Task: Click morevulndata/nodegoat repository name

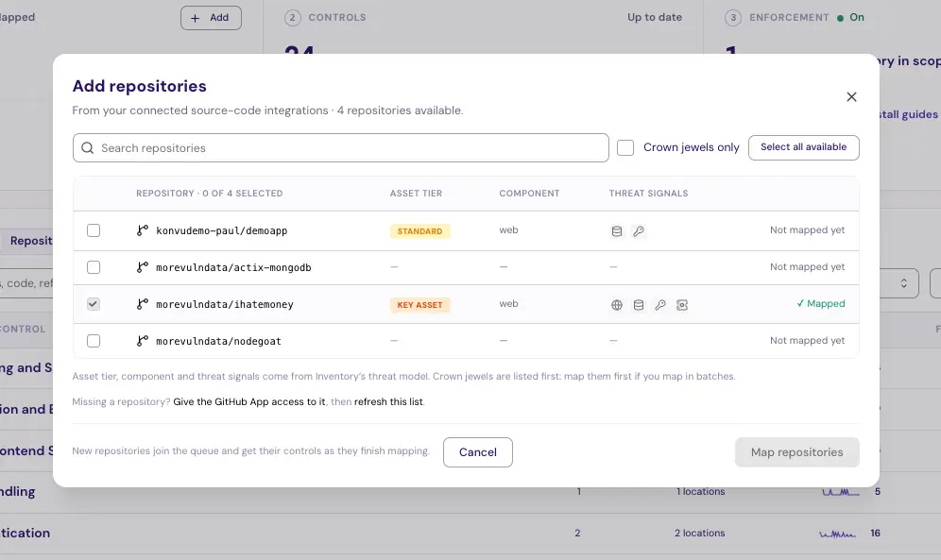Action: pyautogui.click(x=218, y=341)
